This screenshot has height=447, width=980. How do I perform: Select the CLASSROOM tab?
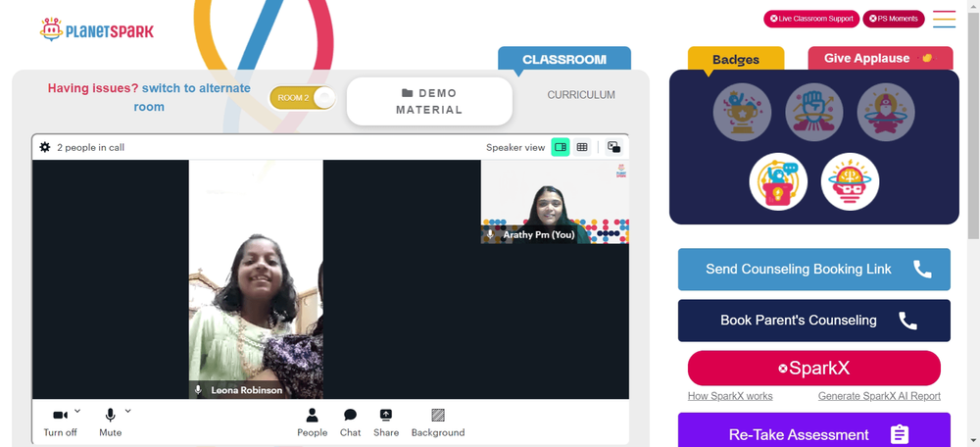[x=564, y=60]
